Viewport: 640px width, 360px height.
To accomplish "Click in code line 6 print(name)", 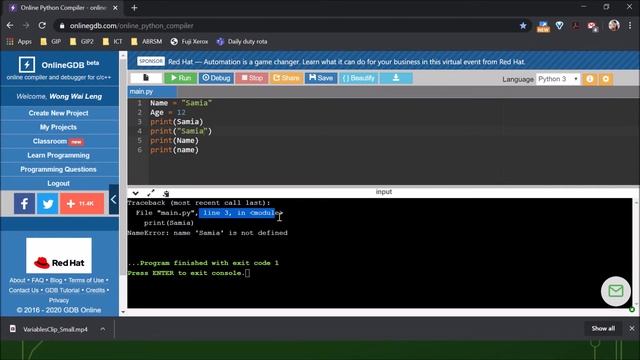I will tap(174, 150).
